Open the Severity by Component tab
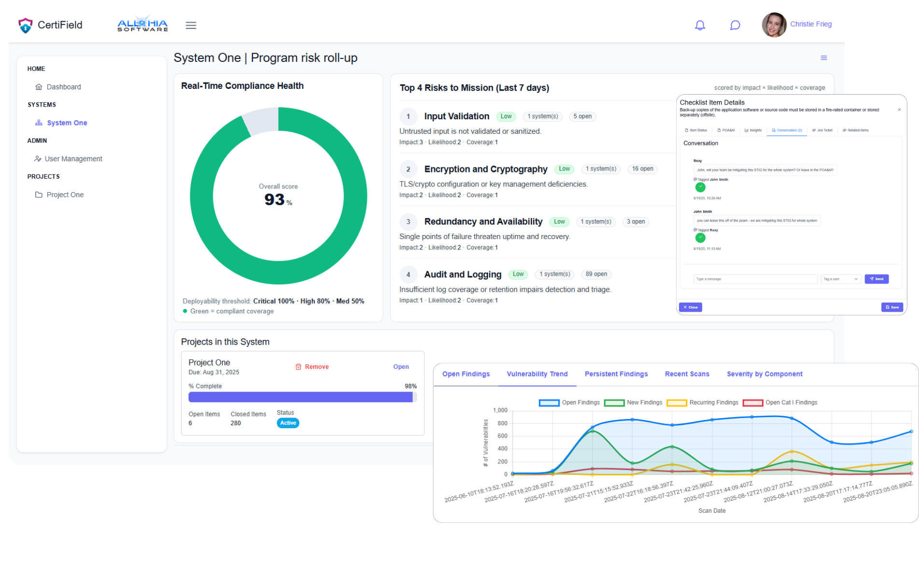 tap(765, 374)
